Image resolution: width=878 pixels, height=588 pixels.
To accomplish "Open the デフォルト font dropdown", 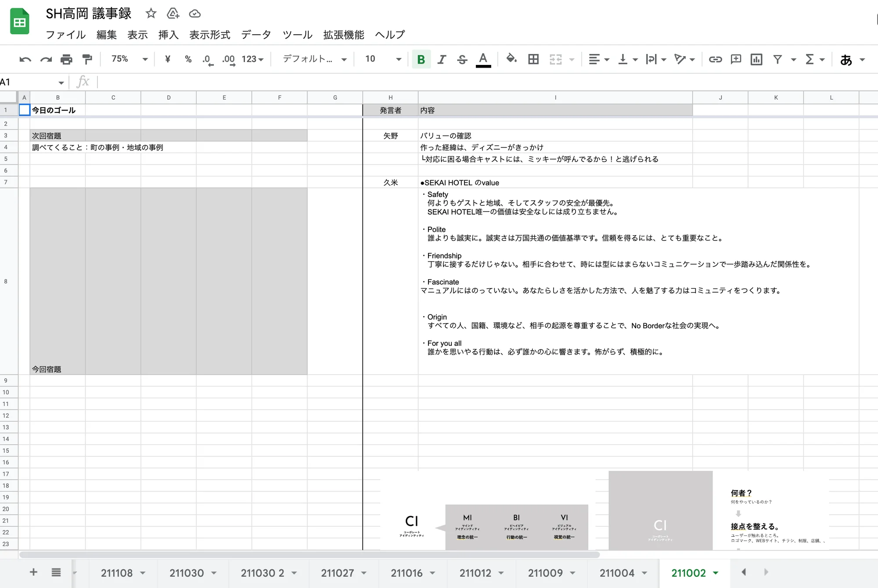I will [315, 59].
